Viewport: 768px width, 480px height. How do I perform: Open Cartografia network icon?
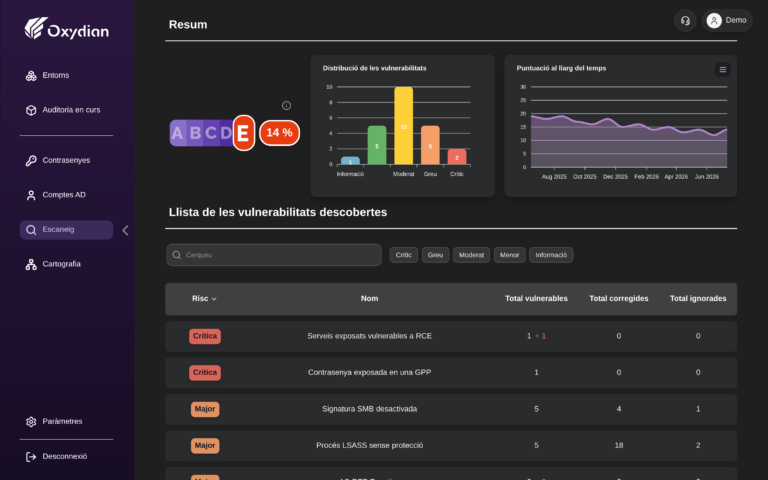(31, 264)
